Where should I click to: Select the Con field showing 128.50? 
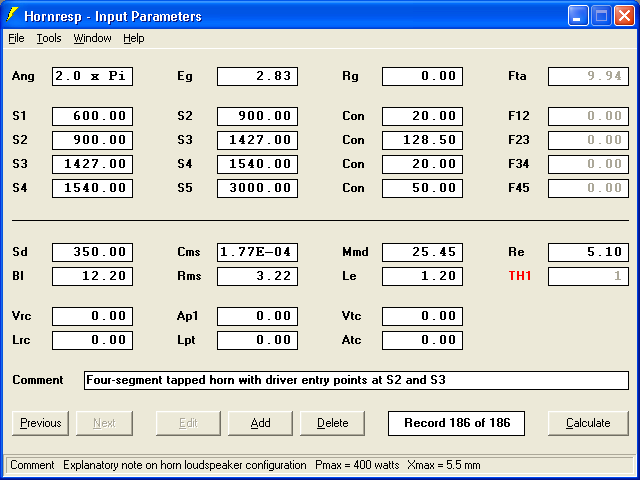(x=422, y=140)
